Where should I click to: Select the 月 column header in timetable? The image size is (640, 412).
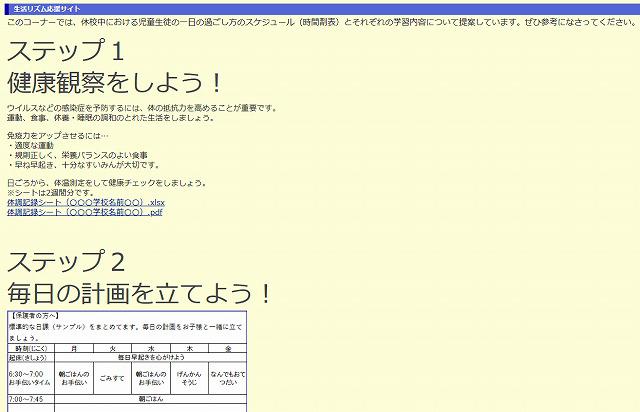(74, 348)
